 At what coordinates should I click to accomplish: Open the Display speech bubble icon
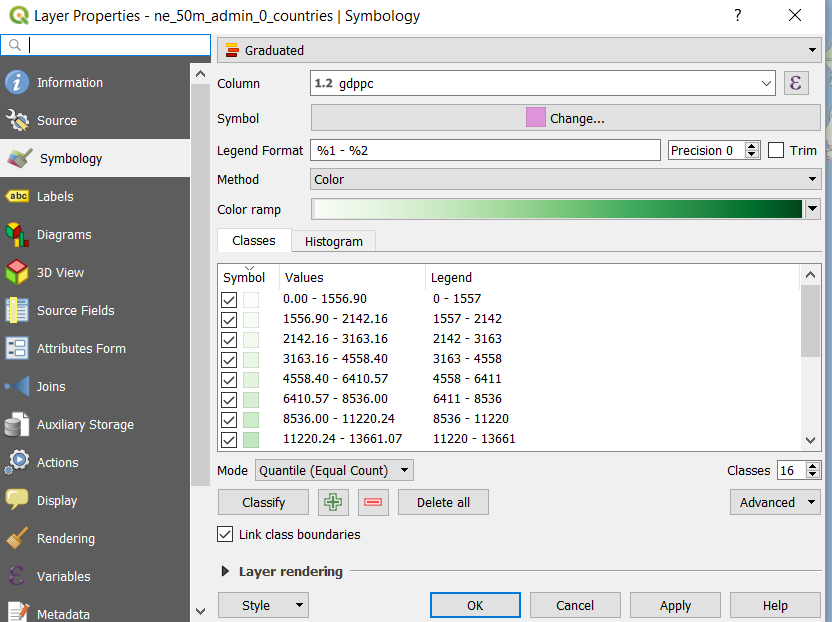[x=17, y=500]
